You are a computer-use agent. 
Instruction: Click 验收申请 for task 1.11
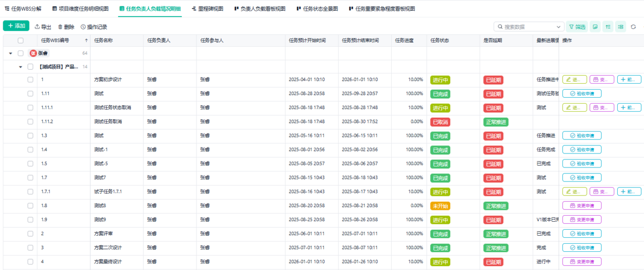[x=582, y=93]
